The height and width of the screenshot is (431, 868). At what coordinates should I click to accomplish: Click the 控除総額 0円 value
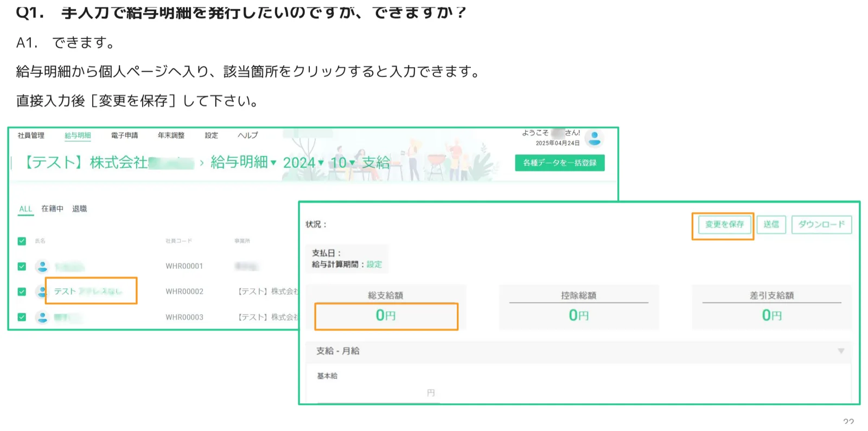coord(579,315)
